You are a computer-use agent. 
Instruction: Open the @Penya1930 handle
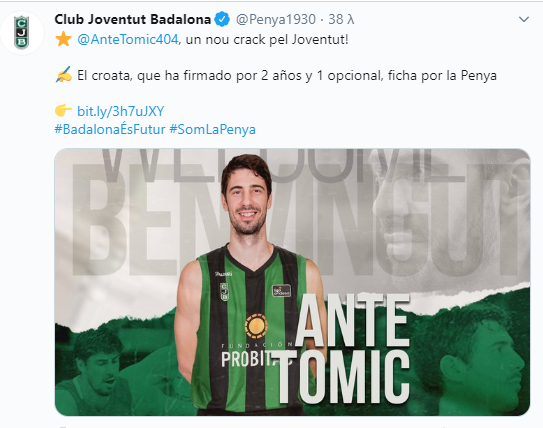[x=276, y=19]
